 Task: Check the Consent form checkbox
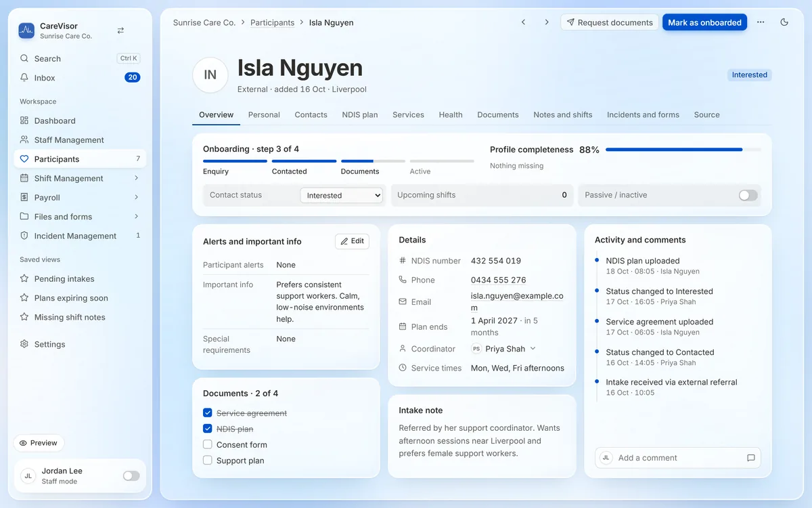click(208, 444)
